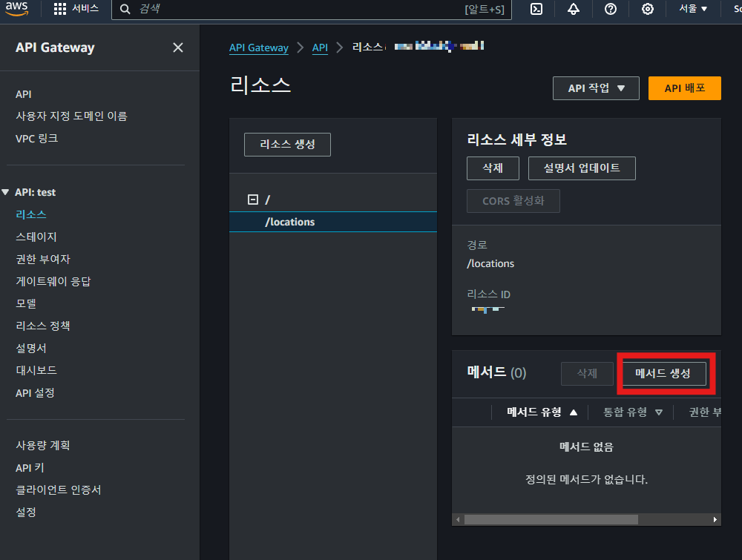Viewport: 742px width, 560px height.
Task: Click the 메서드 생성 button
Action: point(663,374)
